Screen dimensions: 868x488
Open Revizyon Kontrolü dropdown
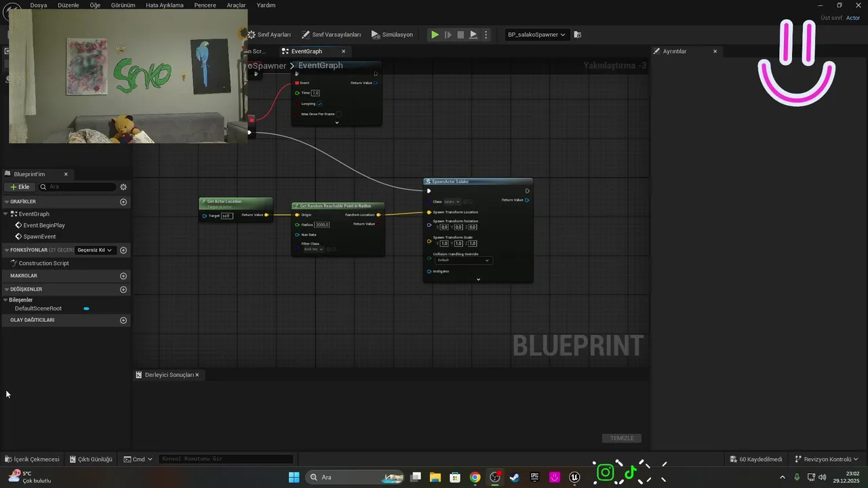[827, 459]
